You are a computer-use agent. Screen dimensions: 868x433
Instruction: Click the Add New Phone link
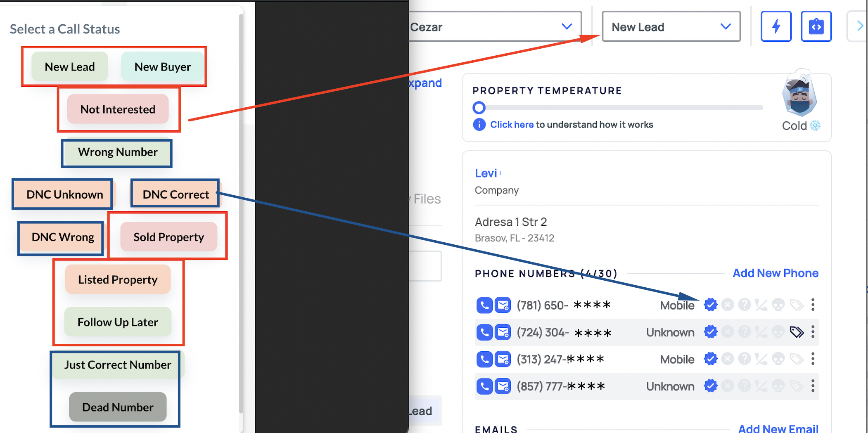(x=775, y=273)
